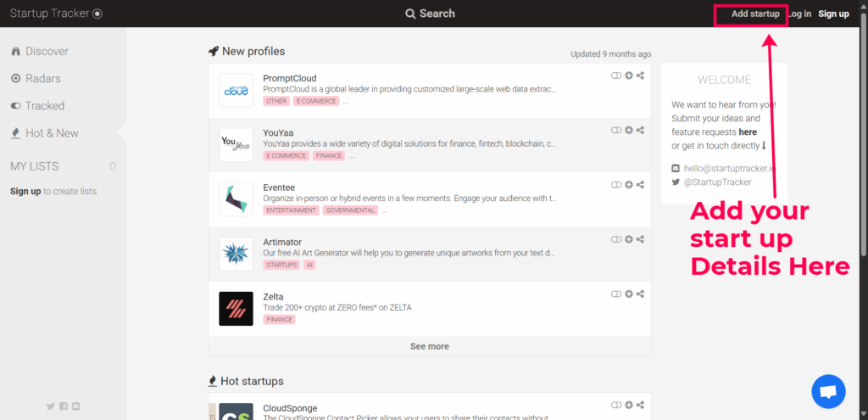The height and width of the screenshot is (420, 868).
Task: Click the FINANCE tag on YouYaa
Action: (x=329, y=156)
